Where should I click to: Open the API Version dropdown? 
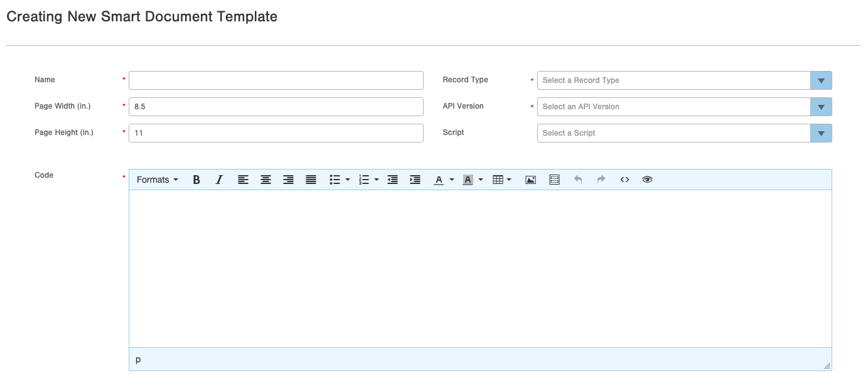coord(821,107)
